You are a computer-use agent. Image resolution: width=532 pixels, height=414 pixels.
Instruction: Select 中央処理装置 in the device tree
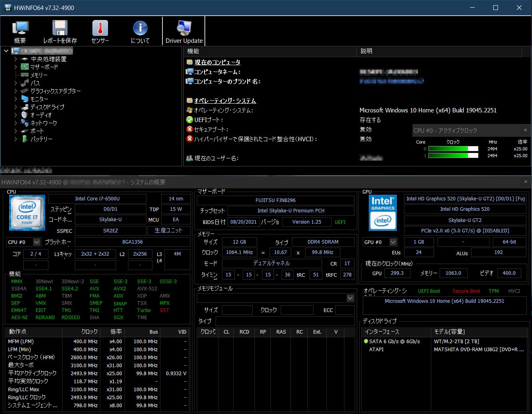click(49, 59)
